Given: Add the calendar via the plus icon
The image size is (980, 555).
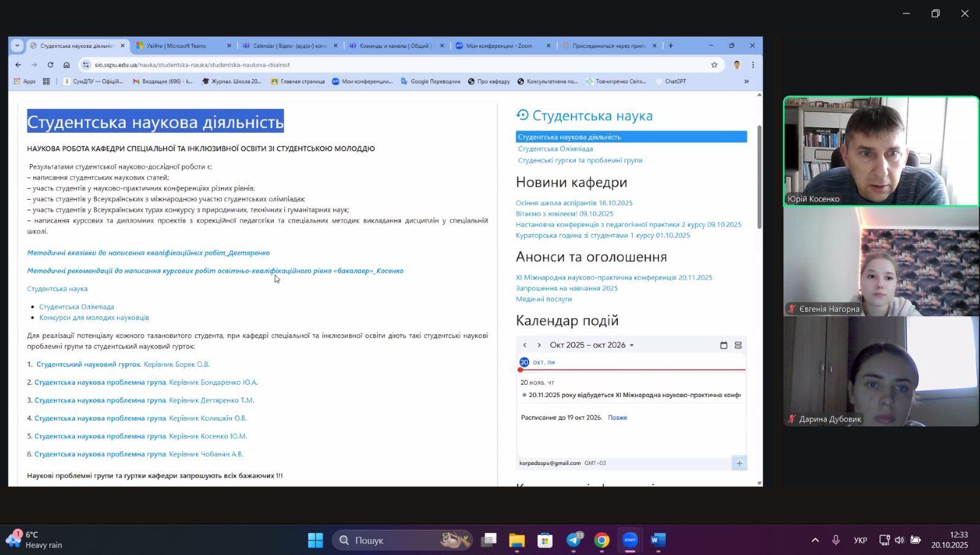Looking at the screenshot, I should [x=739, y=463].
